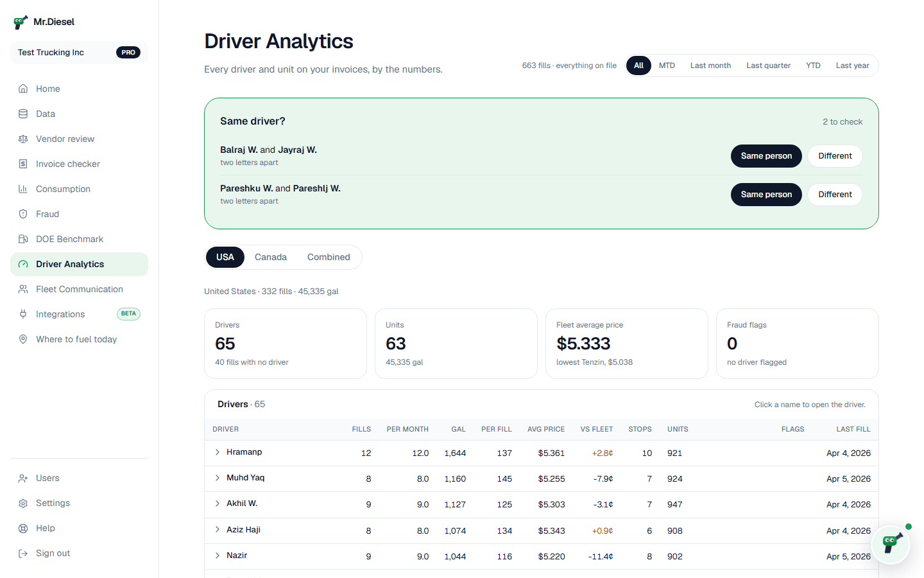This screenshot has height=578, width=924.
Task: Expand the Muhd Yaq driver row
Action: tap(218, 478)
